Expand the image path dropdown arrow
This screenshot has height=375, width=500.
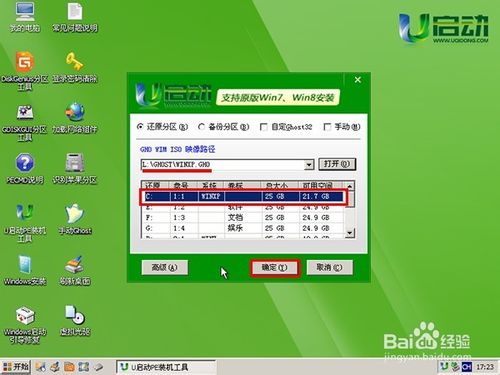click(x=309, y=165)
